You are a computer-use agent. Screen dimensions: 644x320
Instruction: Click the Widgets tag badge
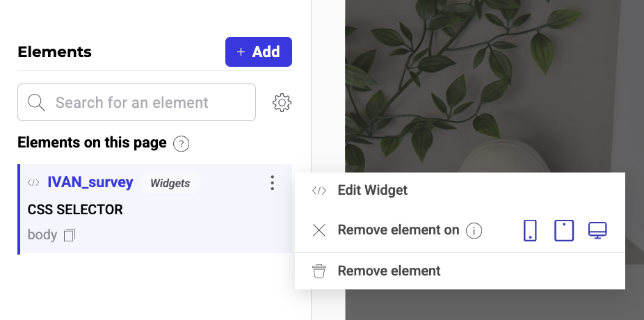[x=170, y=183]
